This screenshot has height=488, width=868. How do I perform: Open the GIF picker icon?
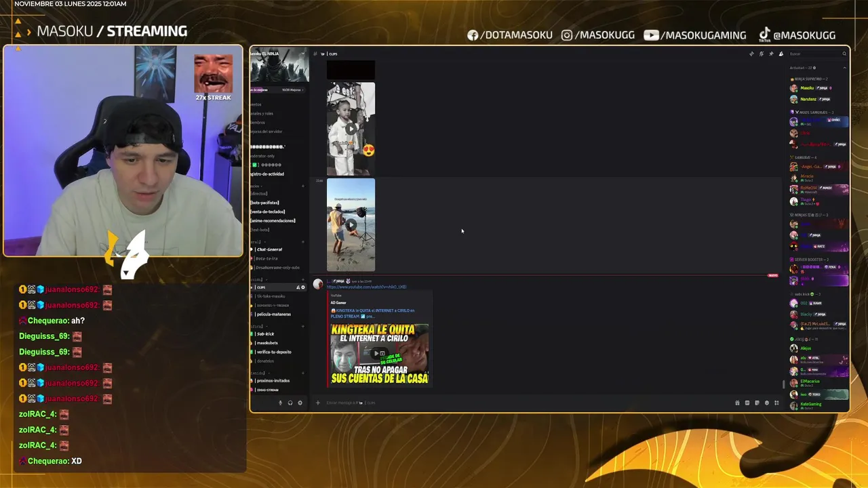pyautogui.click(x=747, y=403)
